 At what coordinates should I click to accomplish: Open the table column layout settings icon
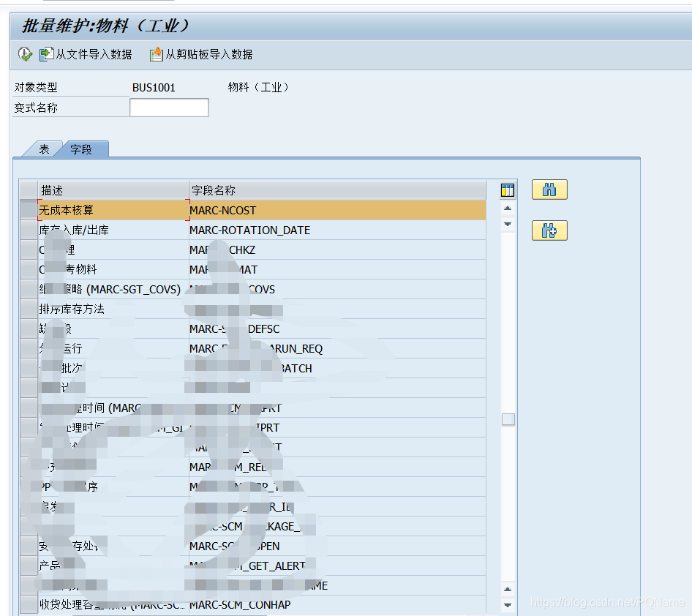508,190
